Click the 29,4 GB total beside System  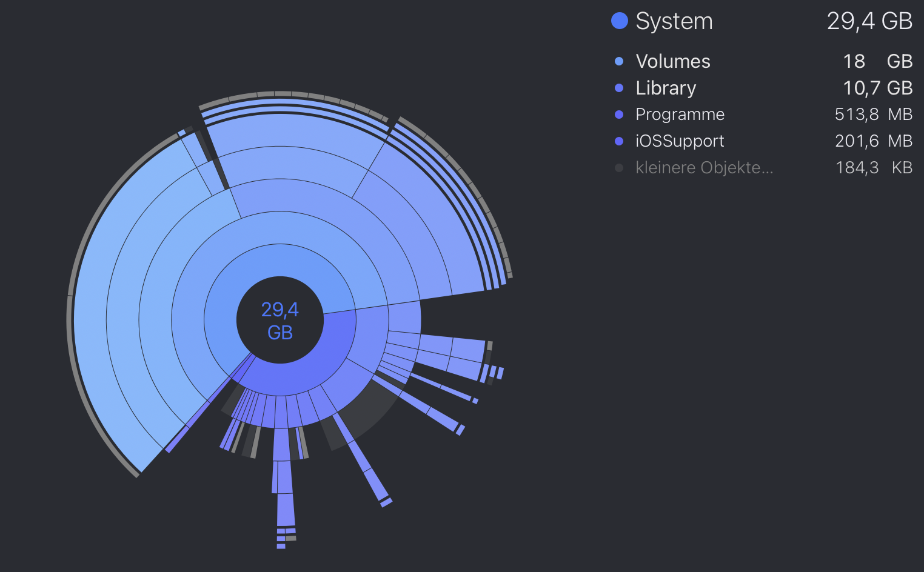pos(869,21)
